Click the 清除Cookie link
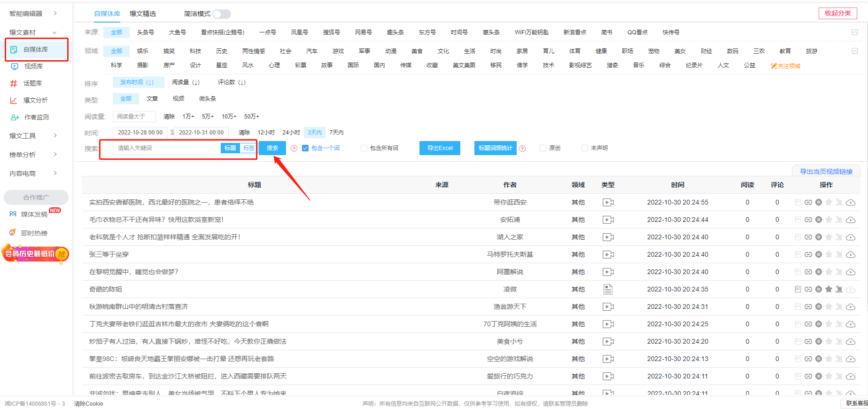The height and width of the screenshot is (409, 868). pyautogui.click(x=89, y=404)
